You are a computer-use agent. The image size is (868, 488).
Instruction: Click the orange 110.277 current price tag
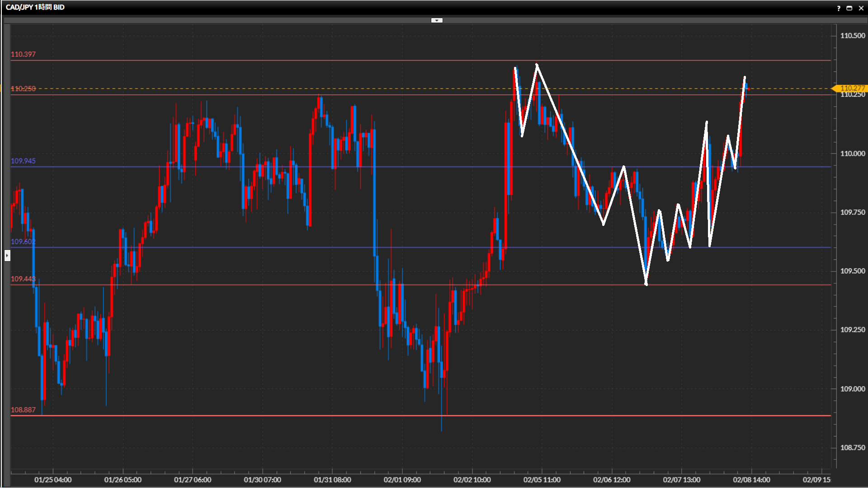(x=852, y=88)
